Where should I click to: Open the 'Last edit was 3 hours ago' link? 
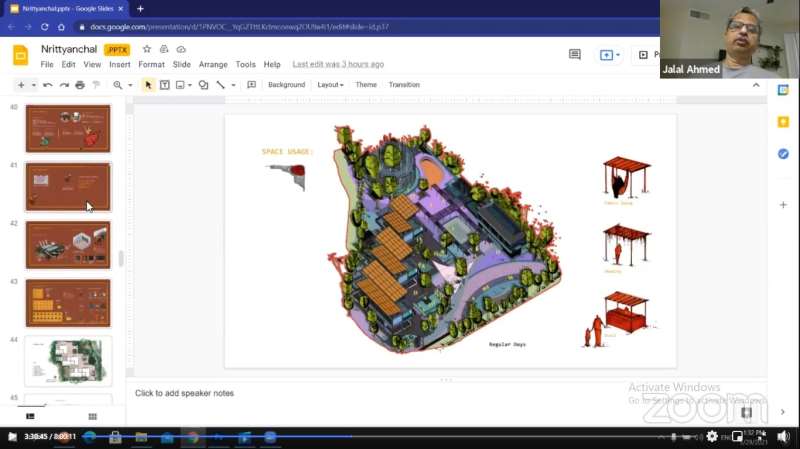(338, 64)
